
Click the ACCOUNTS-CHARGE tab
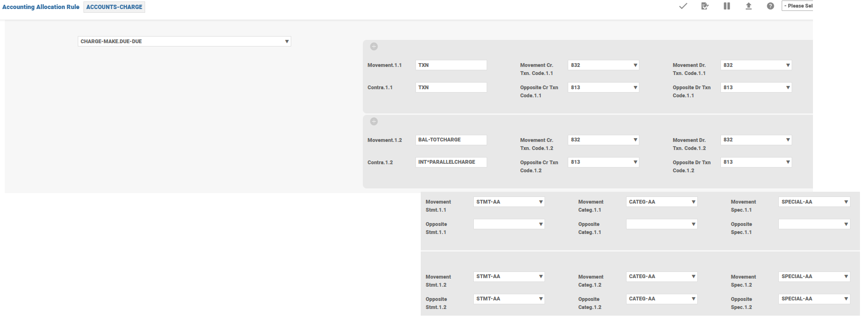pos(114,7)
